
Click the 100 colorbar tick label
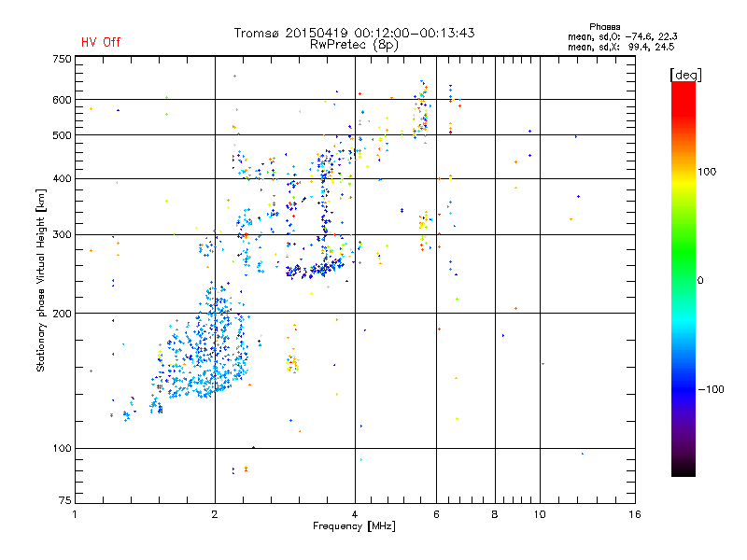click(x=707, y=172)
